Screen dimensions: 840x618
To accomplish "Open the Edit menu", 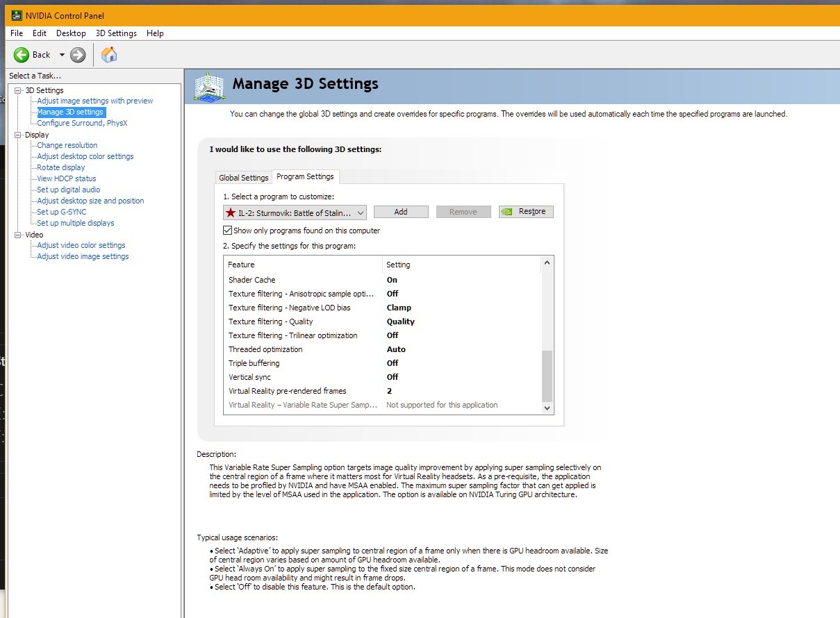I will [40, 33].
